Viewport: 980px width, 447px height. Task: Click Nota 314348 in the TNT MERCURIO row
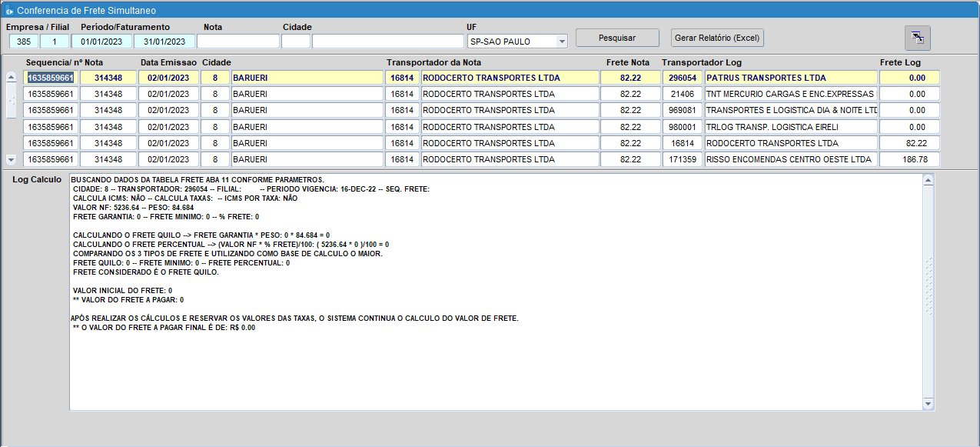tap(108, 94)
